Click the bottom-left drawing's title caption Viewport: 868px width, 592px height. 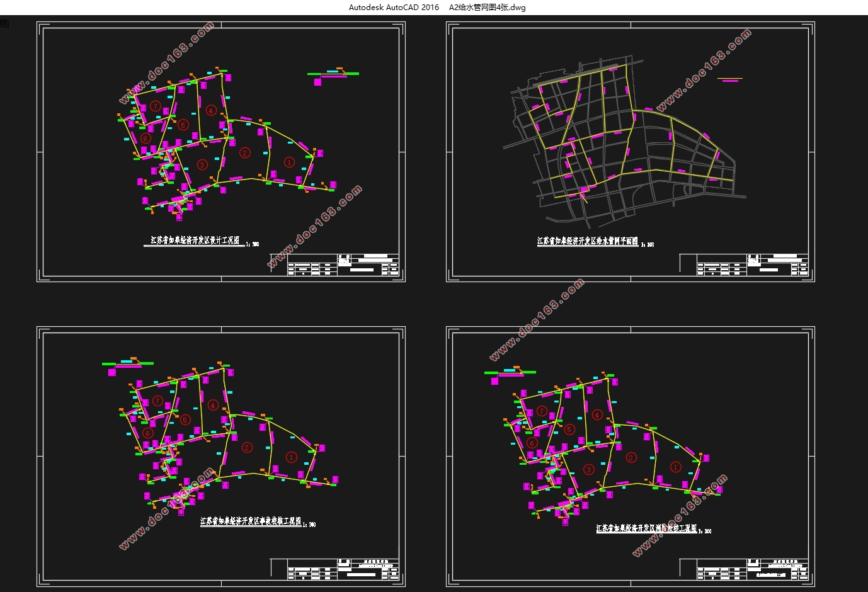(x=251, y=521)
